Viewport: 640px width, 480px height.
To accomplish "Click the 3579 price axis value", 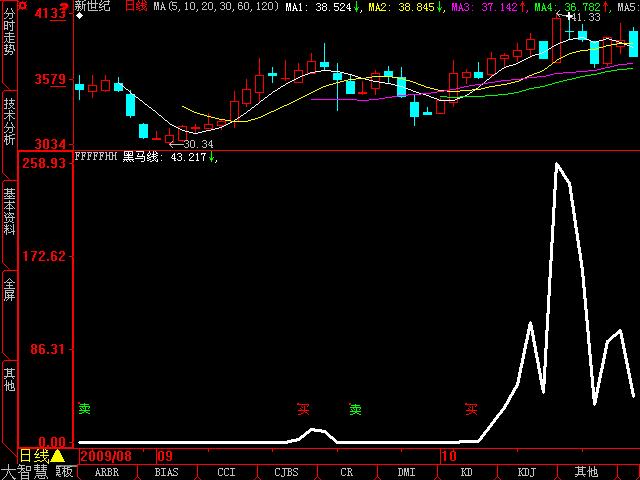I will point(50,79).
